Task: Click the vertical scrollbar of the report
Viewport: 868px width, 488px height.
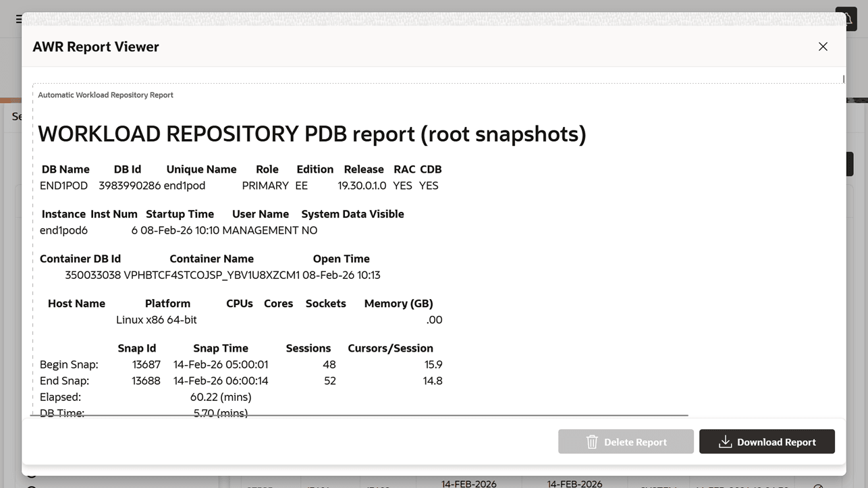Action: 844,79
